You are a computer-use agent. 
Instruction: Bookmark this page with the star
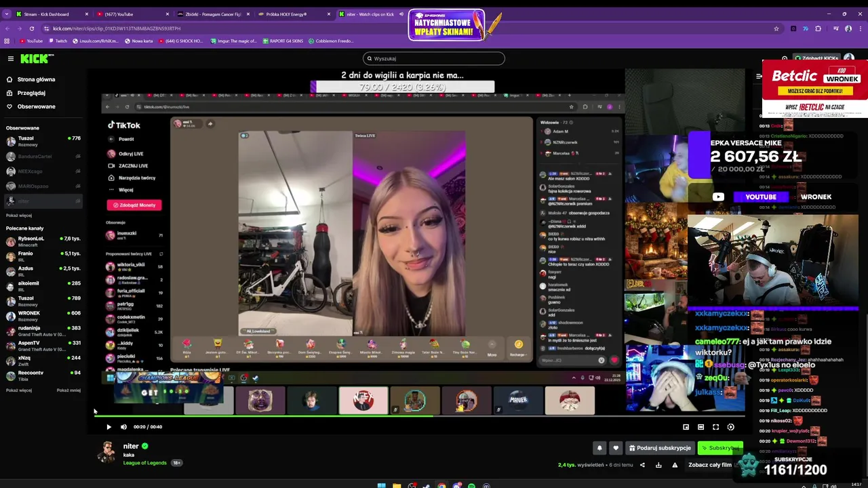pyautogui.click(x=776, y=28)
